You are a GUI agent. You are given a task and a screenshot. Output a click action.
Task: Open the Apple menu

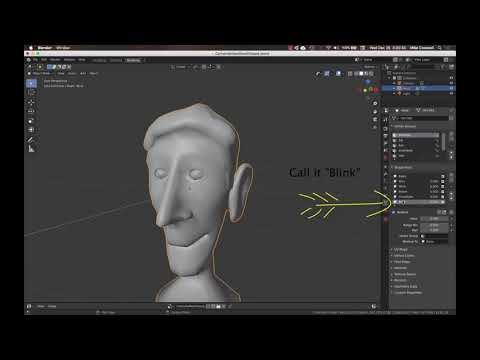(31, 48)
